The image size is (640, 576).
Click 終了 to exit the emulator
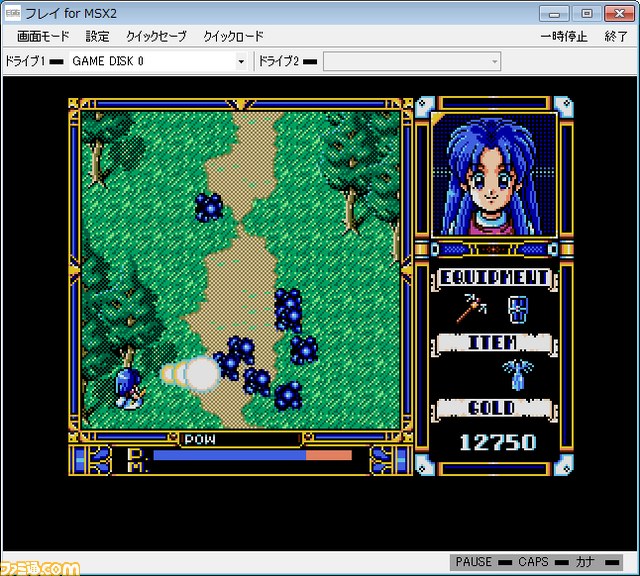616,37
